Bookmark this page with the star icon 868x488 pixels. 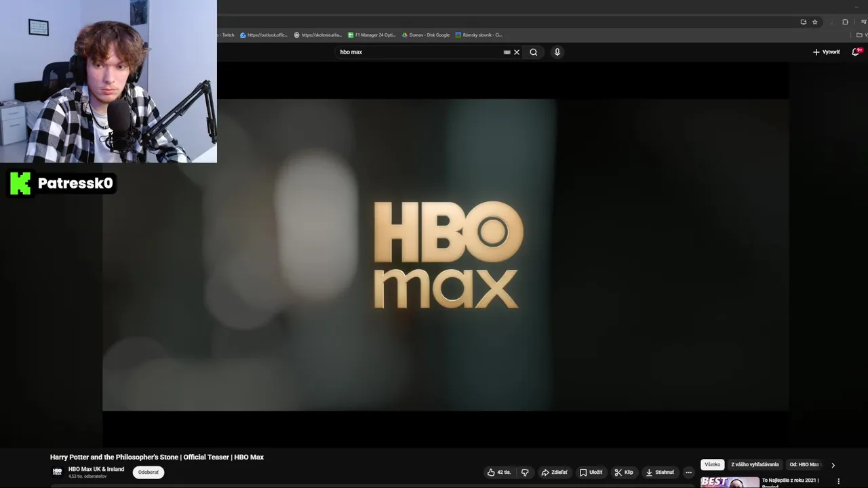[815, 22]
